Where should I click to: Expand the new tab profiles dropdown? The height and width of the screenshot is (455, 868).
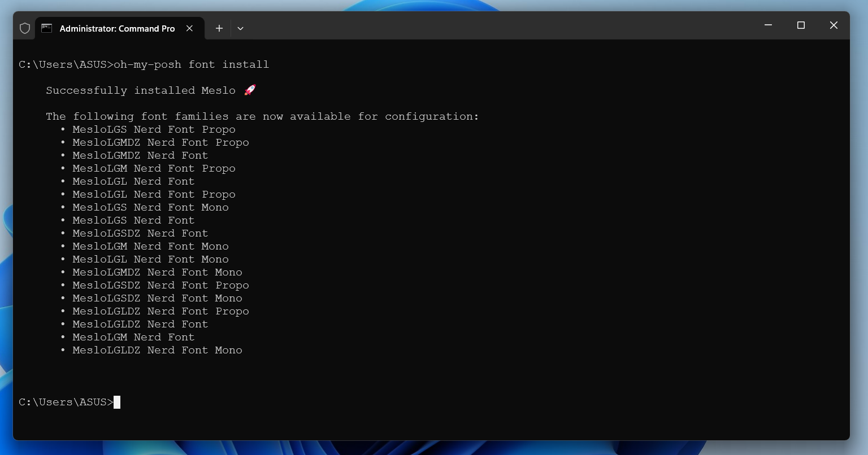pos(240,28)
